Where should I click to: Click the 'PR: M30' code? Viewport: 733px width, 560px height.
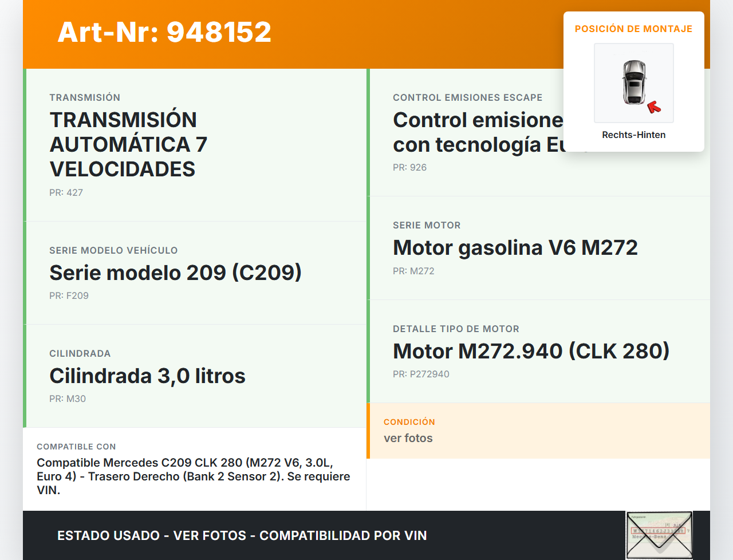(x=68, y=399)
